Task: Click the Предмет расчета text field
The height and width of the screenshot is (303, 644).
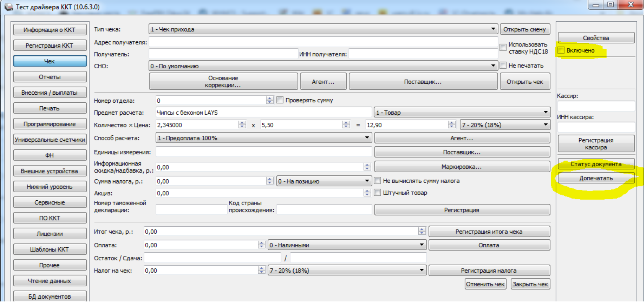Action: point(263,113)
